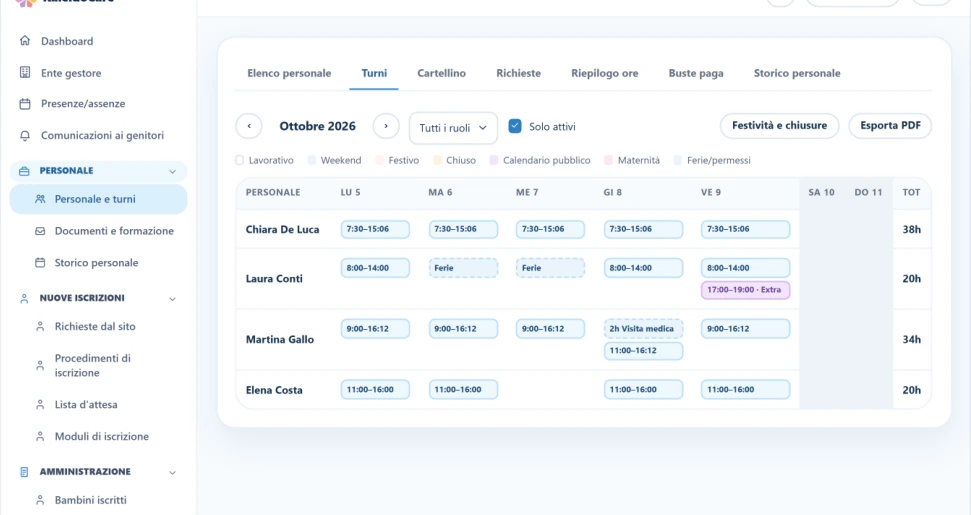Click the Richieste dal sito person icon
The image size is (971, 515).
point(40,326)
